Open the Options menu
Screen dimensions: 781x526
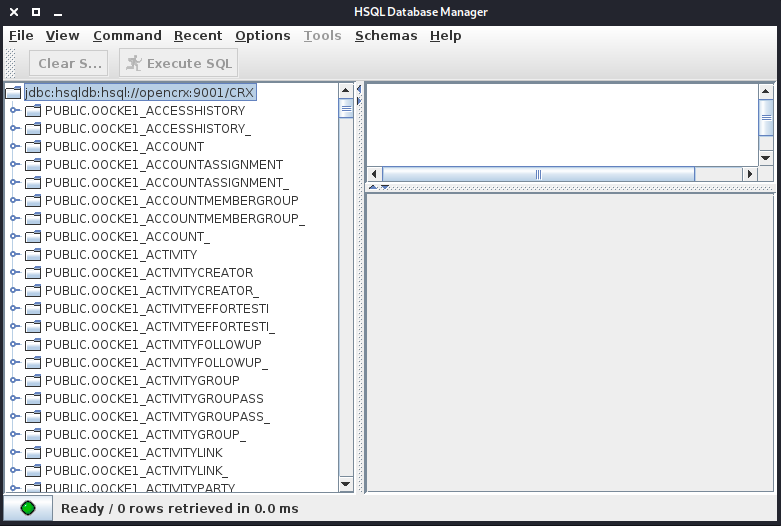click(262, 36)
